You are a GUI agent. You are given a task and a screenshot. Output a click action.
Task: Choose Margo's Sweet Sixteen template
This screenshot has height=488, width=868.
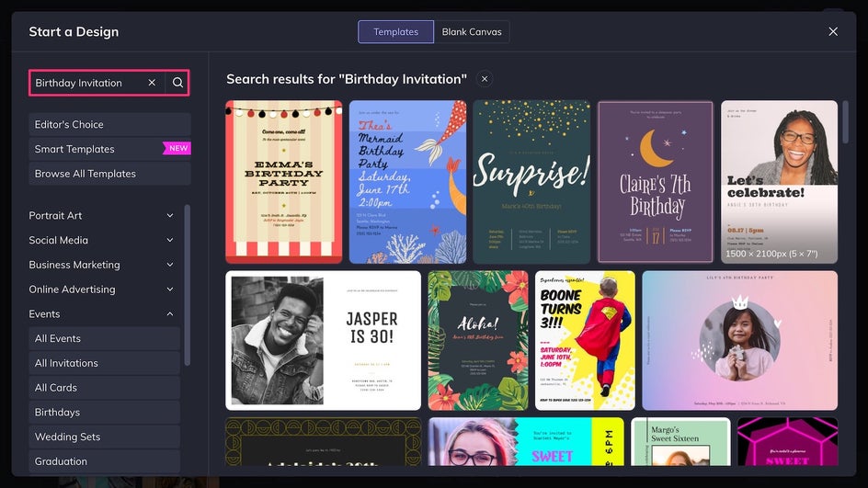680,441
